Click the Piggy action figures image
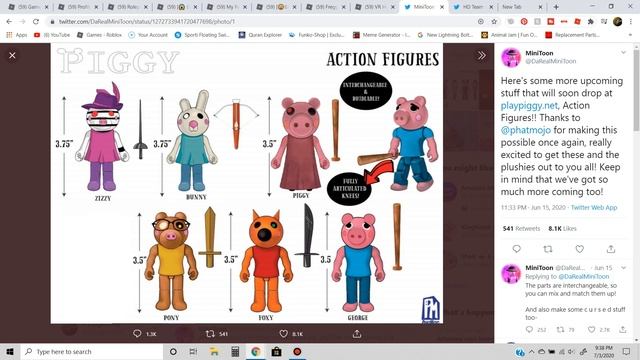This screenshot has width=640, height=360. [247, 183]
